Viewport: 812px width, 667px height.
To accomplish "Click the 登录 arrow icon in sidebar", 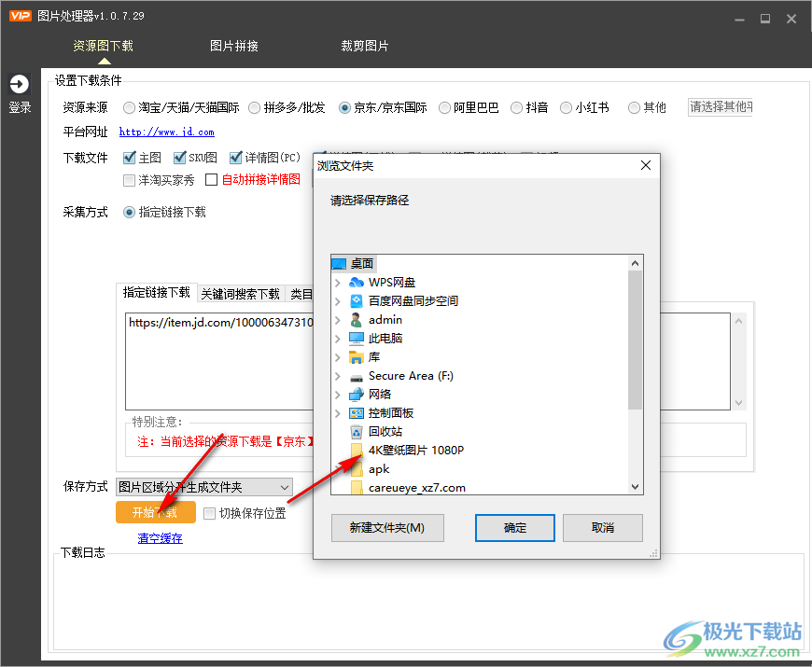I will point(20,83).
